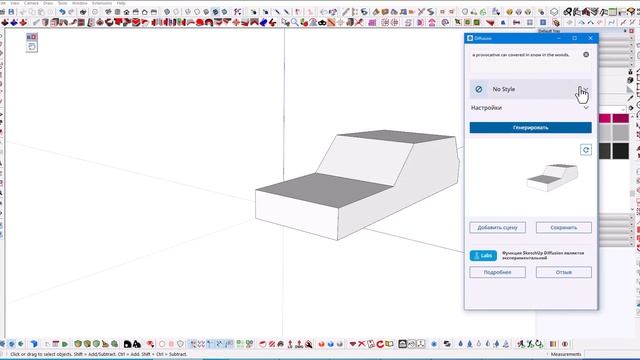Click the wireframe cube icon in the top toolbar
Viewport: 640px width, 360px height.
coord(554,11)
